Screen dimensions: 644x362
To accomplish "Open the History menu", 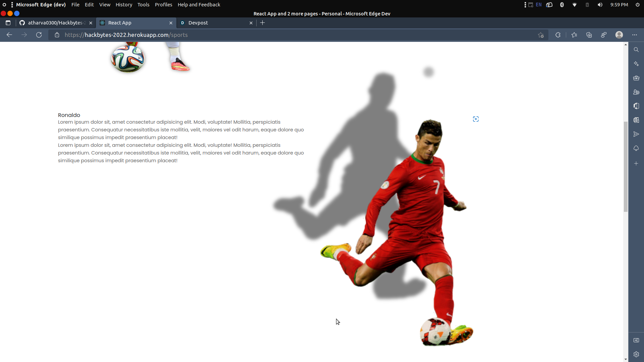I will tap(124, 5).
